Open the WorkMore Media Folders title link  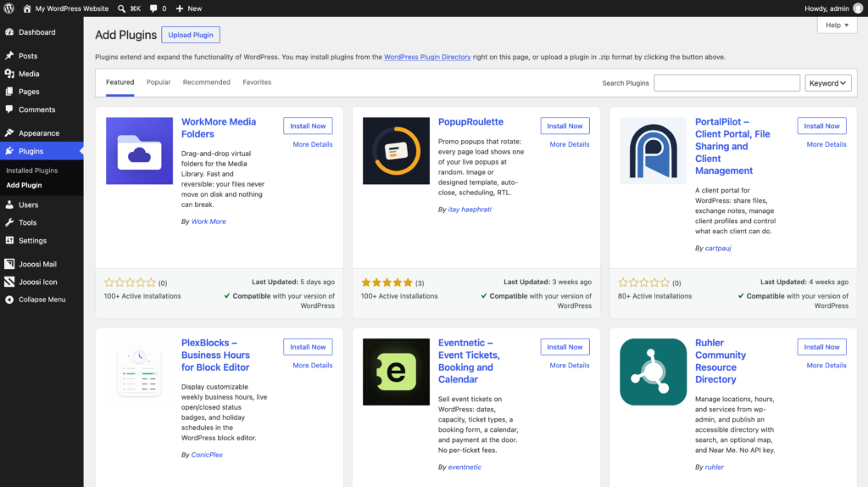[219, 128]
